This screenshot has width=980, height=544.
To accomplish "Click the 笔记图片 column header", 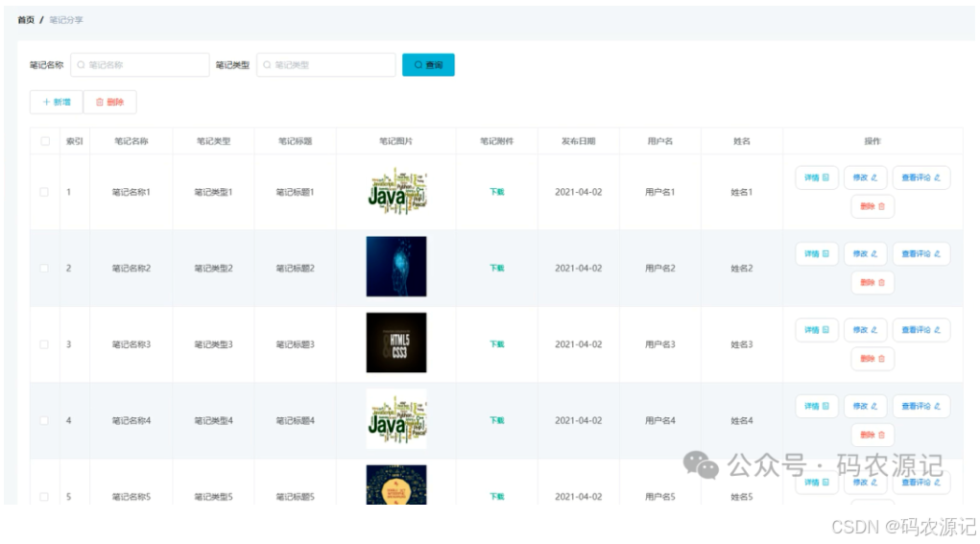I will 396,141.
